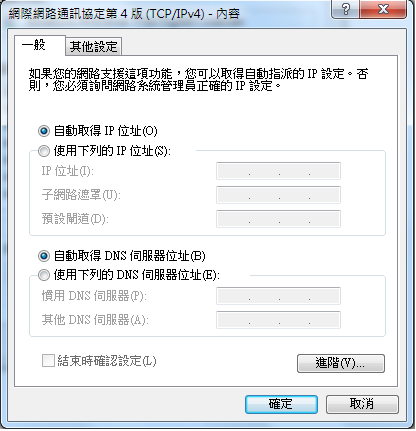Viewport: 416px width, 431px height.
Task: Select 使用下列的 IP 位址 radio option
Action: pyautogui.click(x=44, y=151)
